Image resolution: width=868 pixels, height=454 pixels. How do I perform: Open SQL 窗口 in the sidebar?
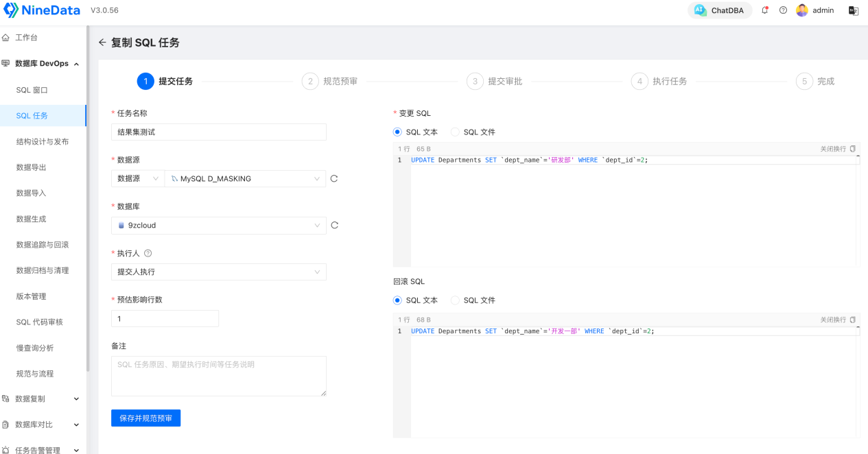pos(32,90)
